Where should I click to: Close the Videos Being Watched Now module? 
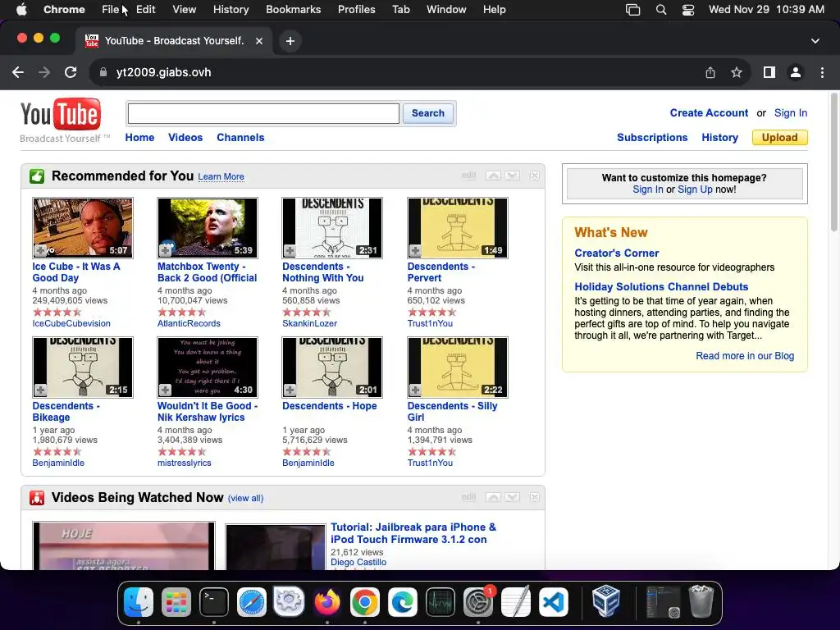point(534,497)
